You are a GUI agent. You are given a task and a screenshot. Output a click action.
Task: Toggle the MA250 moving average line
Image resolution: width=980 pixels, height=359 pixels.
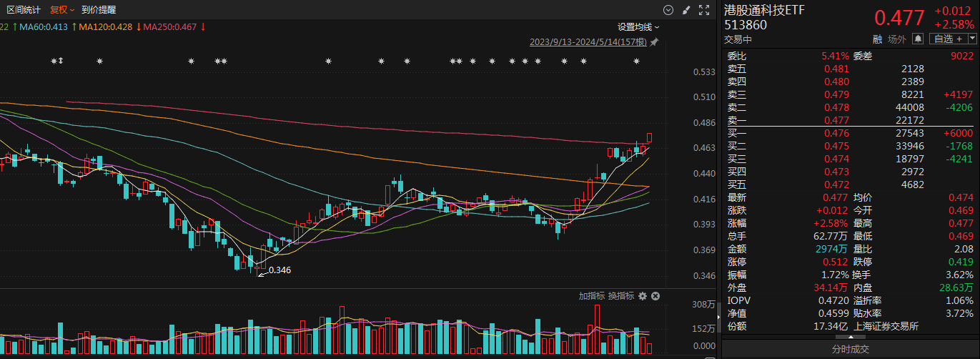pos(174,27)
